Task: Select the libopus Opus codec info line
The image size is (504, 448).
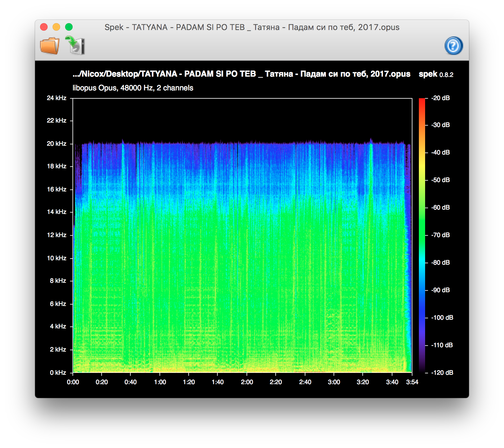Action: click(x=133, y=88)
